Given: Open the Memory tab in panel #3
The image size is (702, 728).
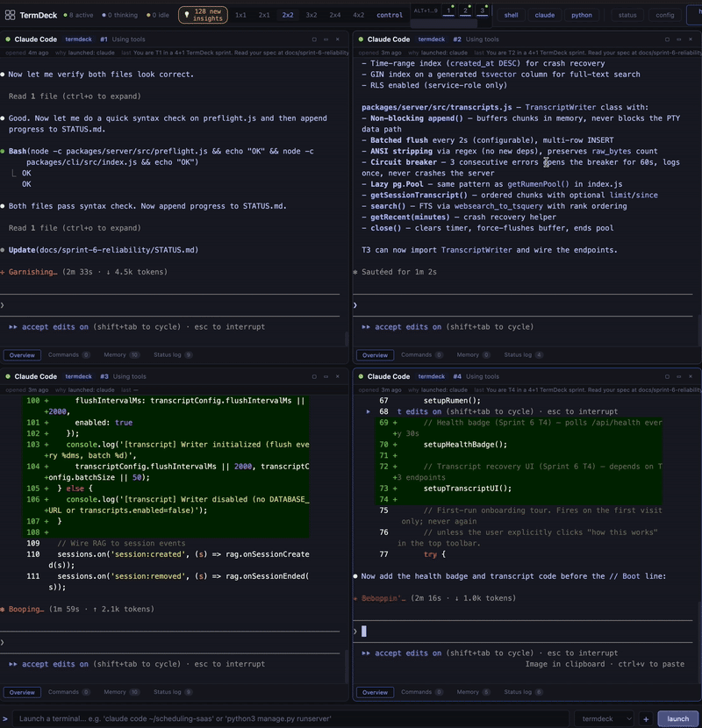Looking at the screenshot, I should [121, 692].
